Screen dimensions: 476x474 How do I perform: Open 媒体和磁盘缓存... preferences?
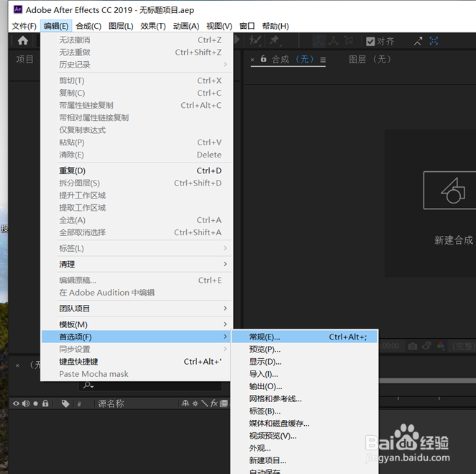pyautogui.click(x=304, y=423)
